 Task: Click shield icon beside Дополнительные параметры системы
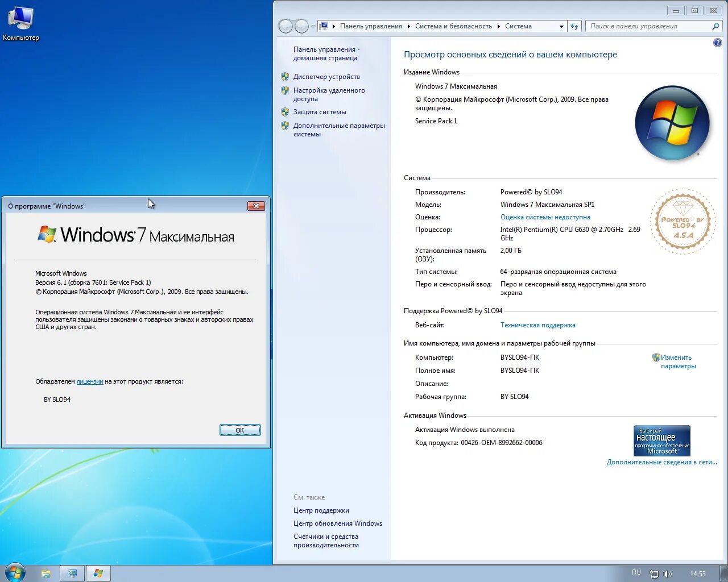click(x=285, y=126)
